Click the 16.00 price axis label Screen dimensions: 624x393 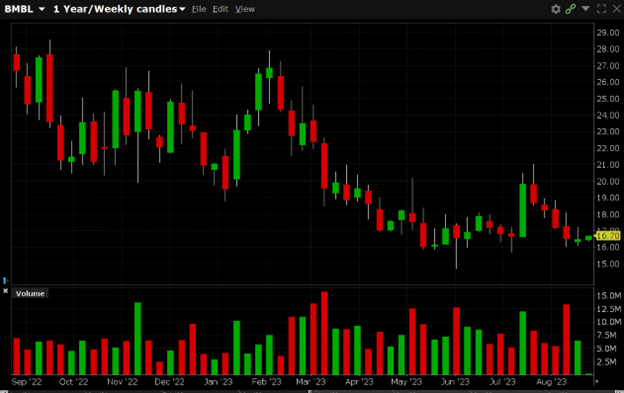click(608, 247)
